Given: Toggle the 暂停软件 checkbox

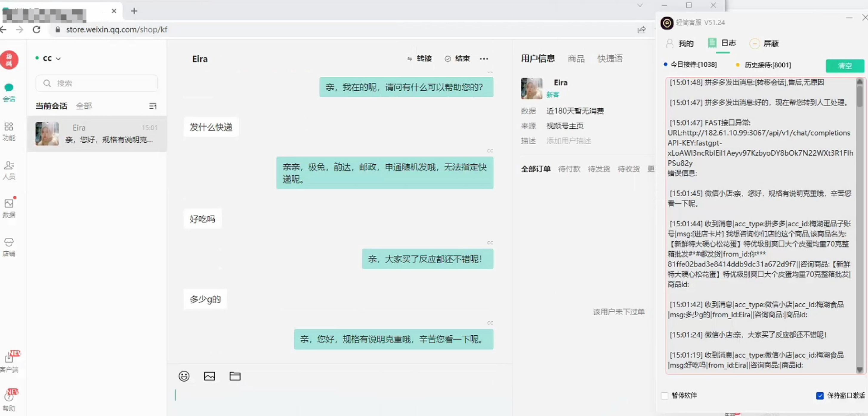Looking at the screenshot, I should tap(665, 395).
